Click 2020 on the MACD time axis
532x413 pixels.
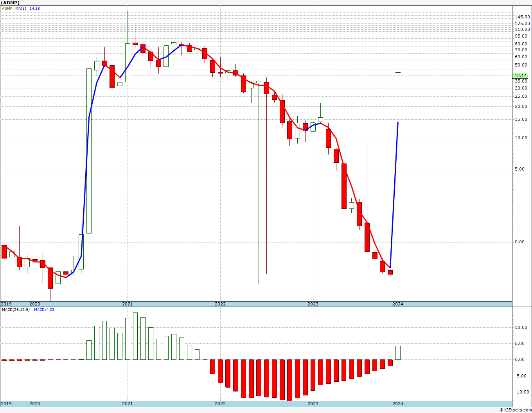(35, 404)
